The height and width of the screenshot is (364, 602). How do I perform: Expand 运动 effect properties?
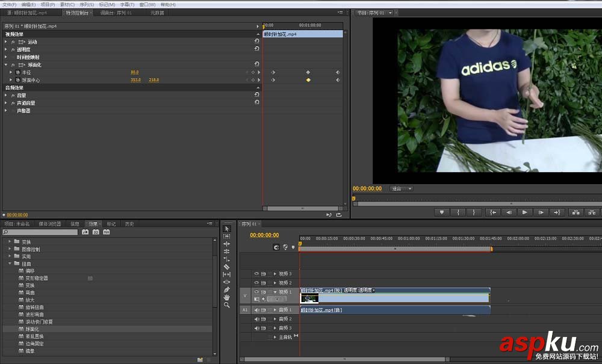tap(6, 42)
